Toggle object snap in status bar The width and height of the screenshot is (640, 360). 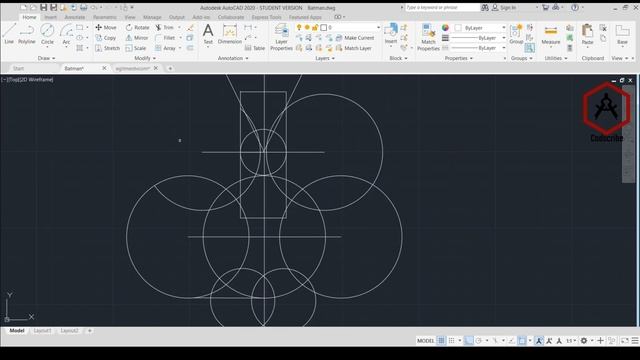[x=522, y=340]
